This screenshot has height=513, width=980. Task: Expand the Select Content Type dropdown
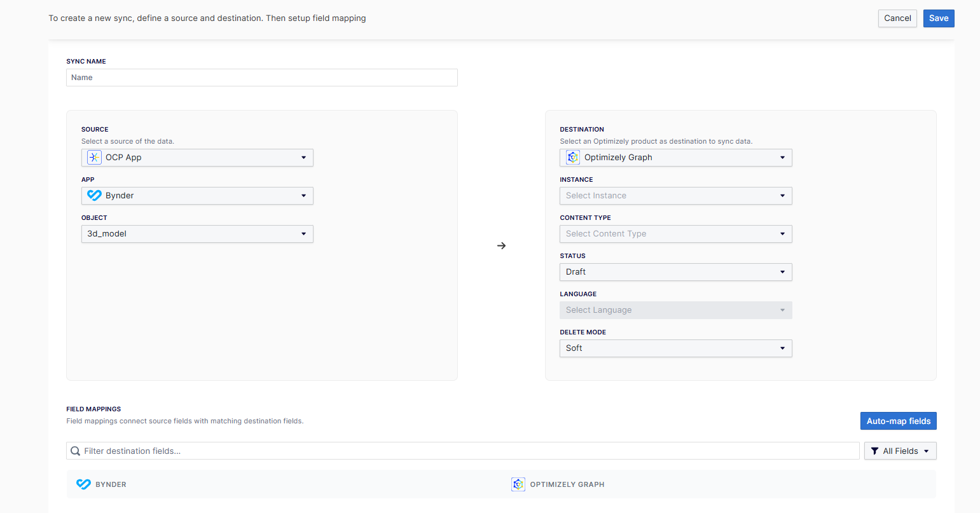click(x=675, y=234)
